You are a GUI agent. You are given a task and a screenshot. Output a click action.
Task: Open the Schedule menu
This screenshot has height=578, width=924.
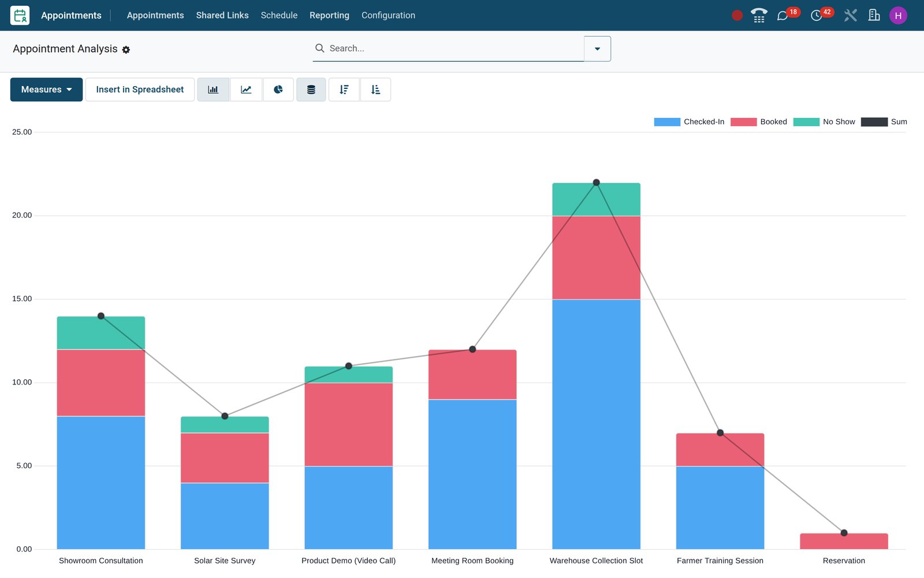pyautogui.click(x=279, y=16)
